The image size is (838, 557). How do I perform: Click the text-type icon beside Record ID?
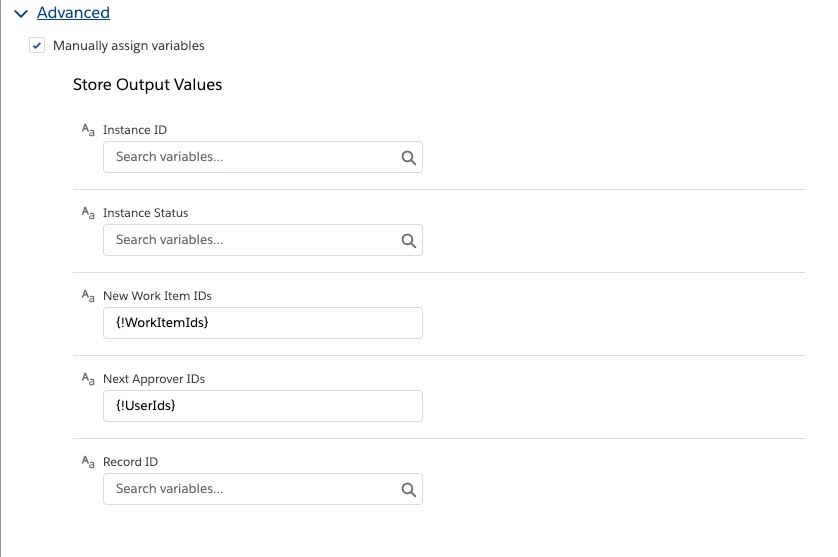coord(87,462)
